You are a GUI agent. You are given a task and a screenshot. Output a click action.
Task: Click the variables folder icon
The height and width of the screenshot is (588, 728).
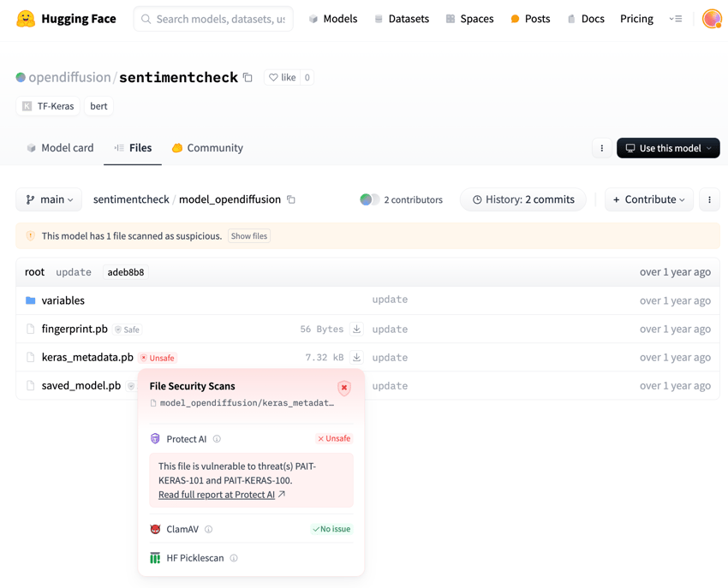point(31,300)
